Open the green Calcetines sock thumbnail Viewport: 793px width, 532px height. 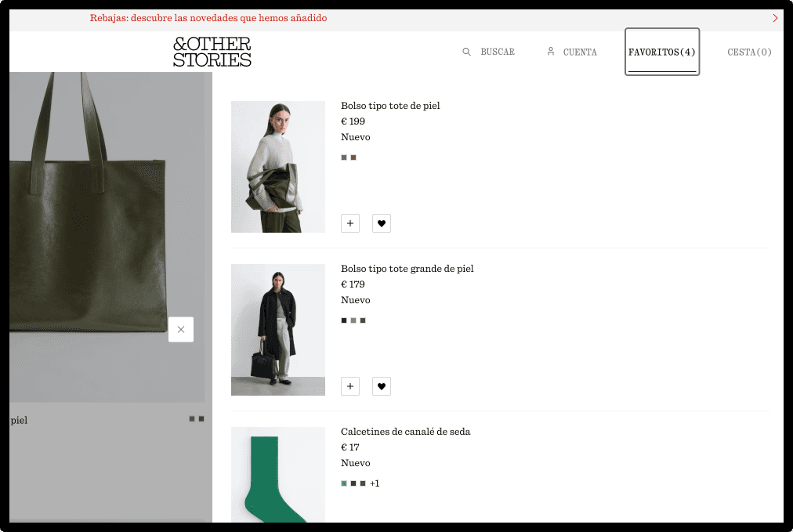(x=278, y=474)
